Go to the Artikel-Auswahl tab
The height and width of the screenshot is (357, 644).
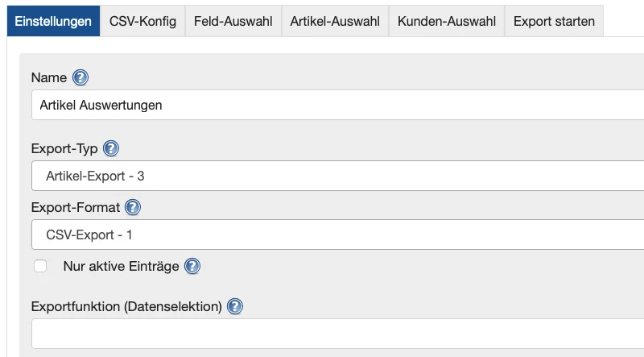tap(335, 22)
